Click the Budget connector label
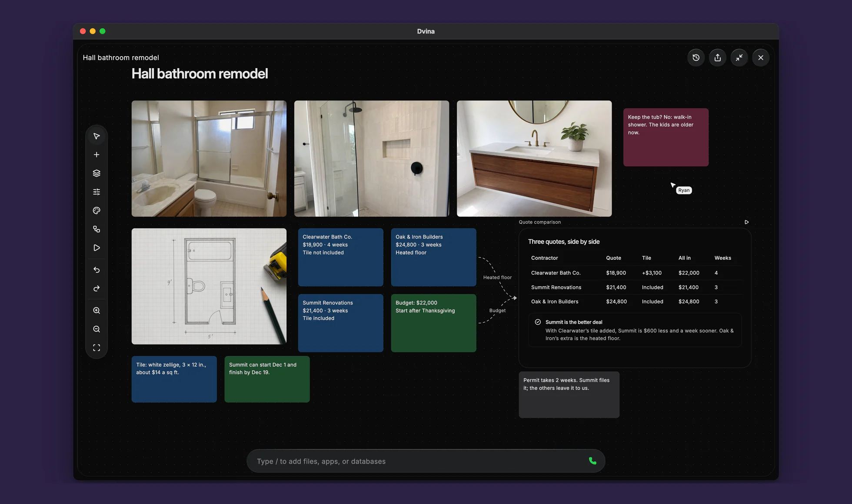The height and width of the screenshot is (504, 852). click(x=497, y=311)
